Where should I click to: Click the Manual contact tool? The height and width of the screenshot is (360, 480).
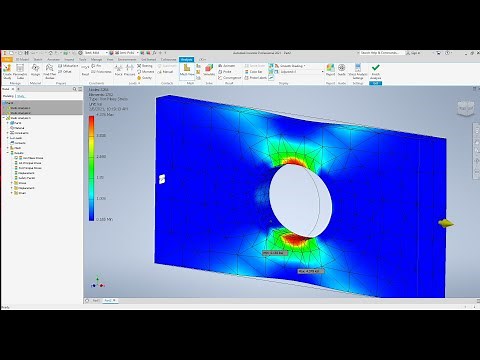[165, 72]
